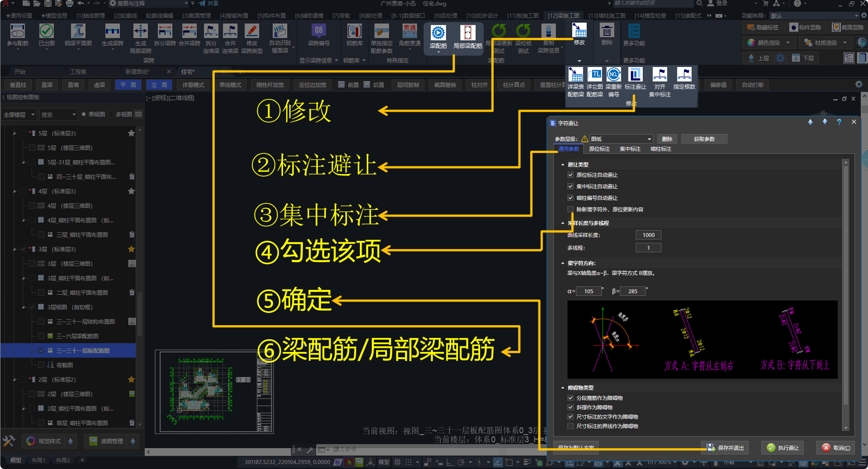Enable 除新增字符外，原位更新内容 checkbox
The width and height of the screenshot is (868, 469).
[571, 209]
